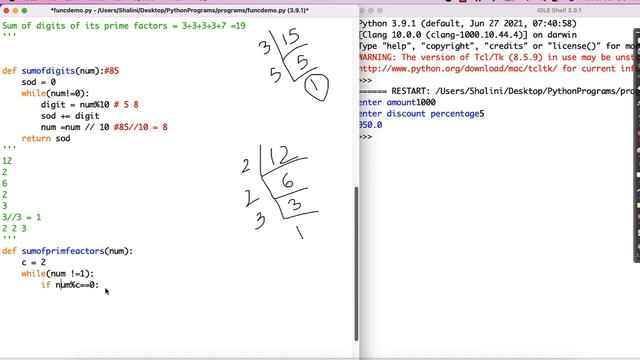Click the 'return sod' line

pos(46,139)
